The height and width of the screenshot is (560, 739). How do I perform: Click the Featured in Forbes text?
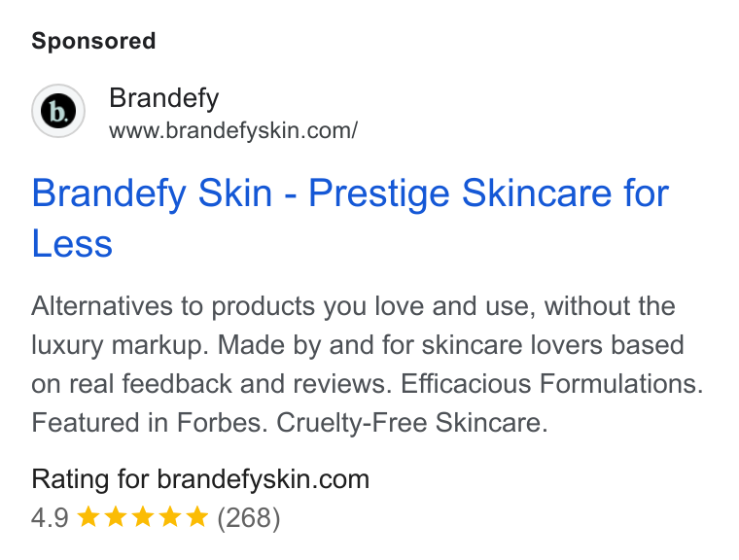(150, 422)
